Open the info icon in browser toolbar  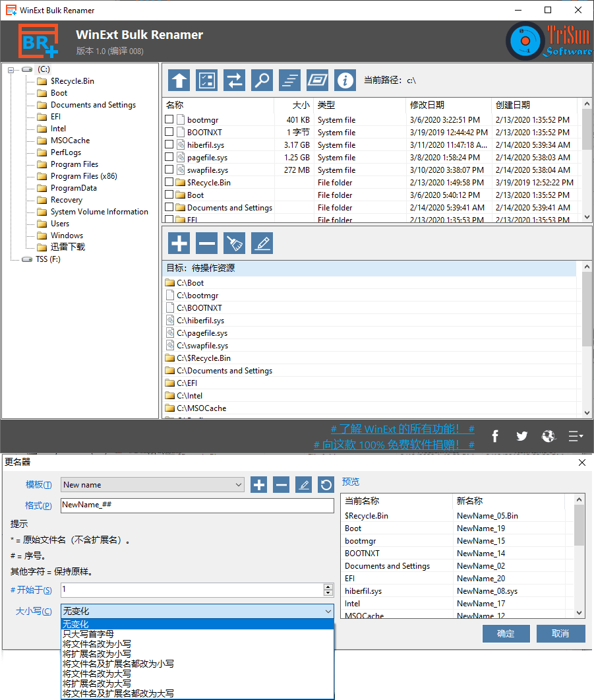pos(345,80)
